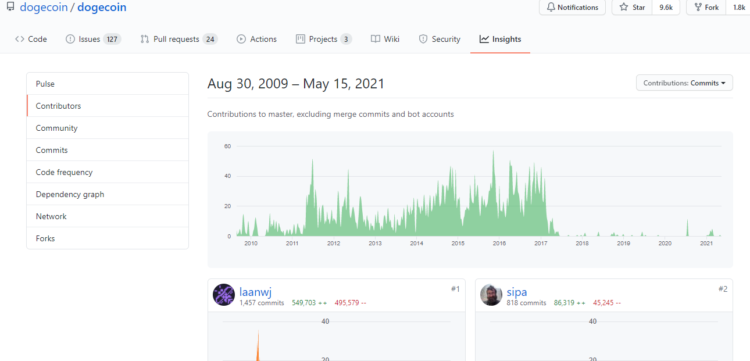Open Network in the sidebar
The image size is (750, 361).
point(108,216)
